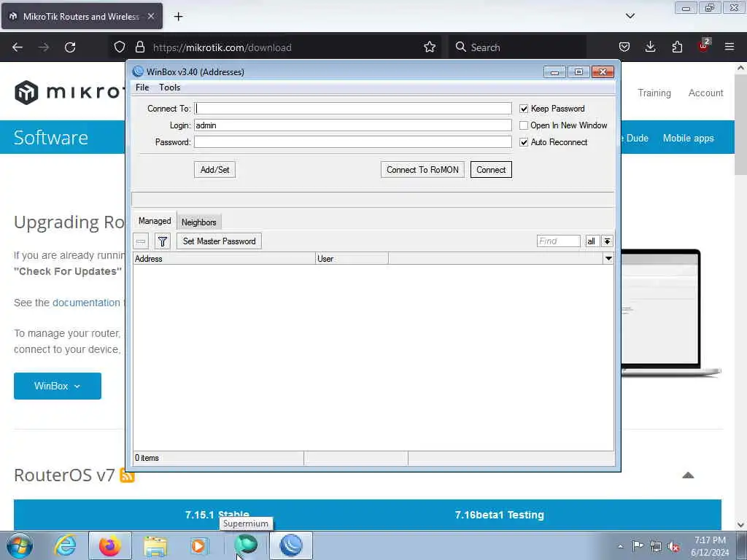The image size is (747, 560).
Task: Open the Windows Start menu
Action: (20, 545)
